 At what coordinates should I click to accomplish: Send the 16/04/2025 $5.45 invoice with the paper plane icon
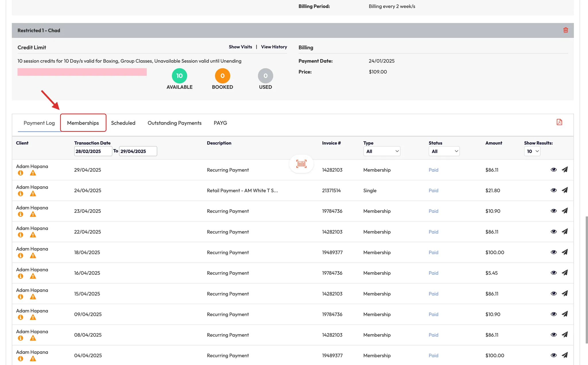click(x=564, y=273)
